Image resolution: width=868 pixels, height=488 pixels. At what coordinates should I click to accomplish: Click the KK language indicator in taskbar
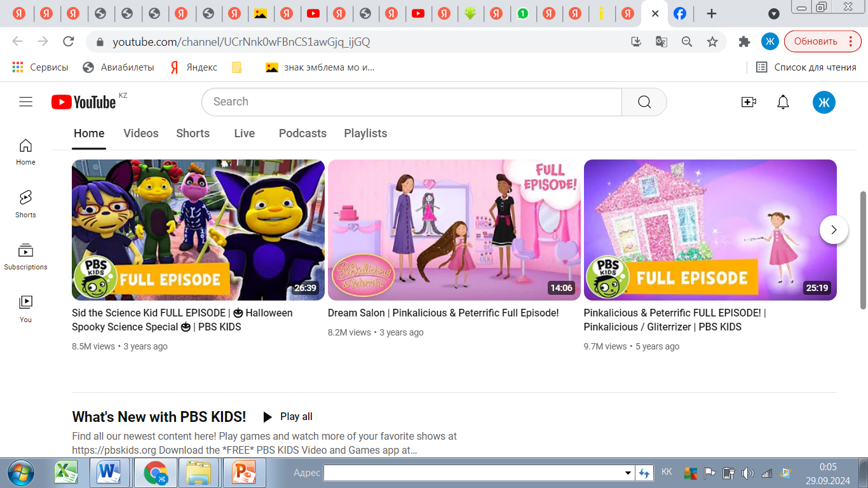(667, 472)
